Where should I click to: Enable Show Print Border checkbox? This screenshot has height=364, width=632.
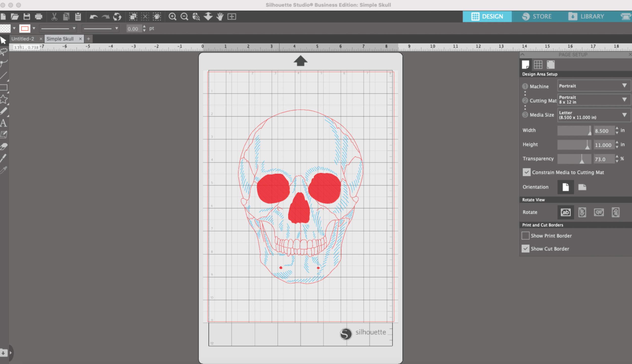pos(526,236)
